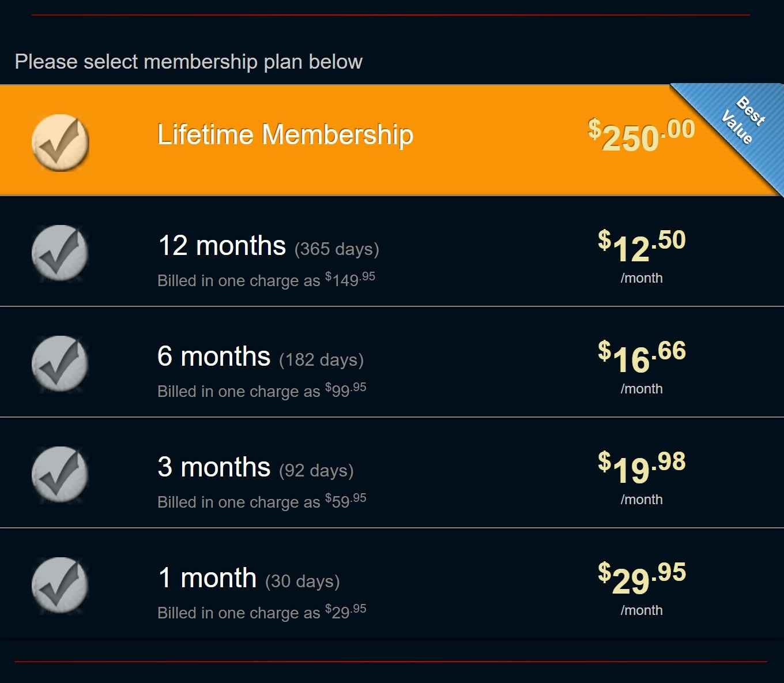Click the 3 months plan heading

(214, 467)
